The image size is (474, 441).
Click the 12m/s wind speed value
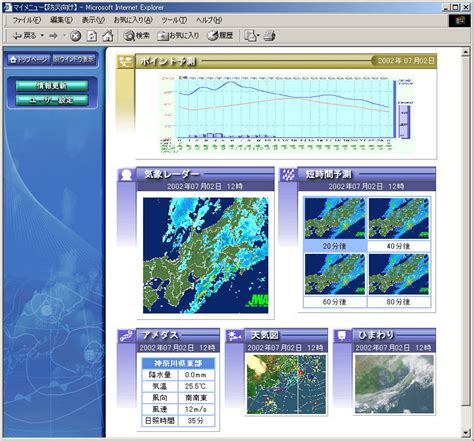click(196, 409)
